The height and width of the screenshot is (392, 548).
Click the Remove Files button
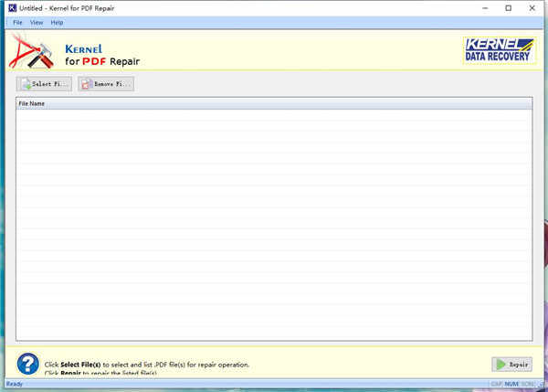[x=106, y=84]
